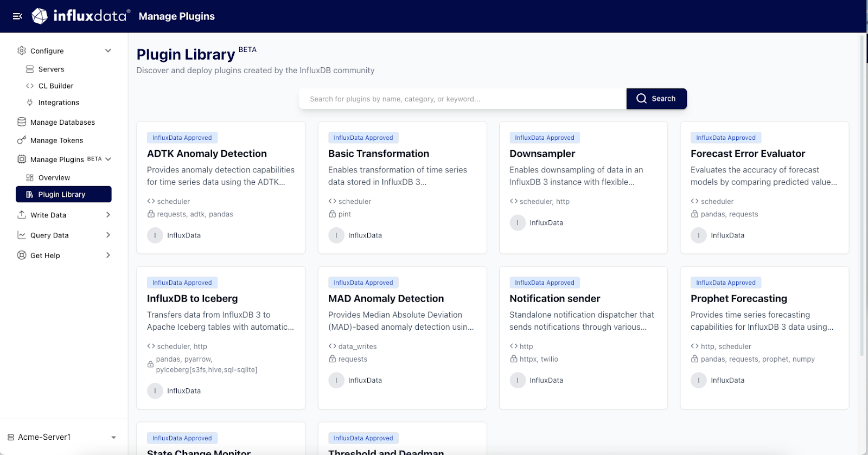Click the Search button

pyautogui.click(x=656, y=99)
